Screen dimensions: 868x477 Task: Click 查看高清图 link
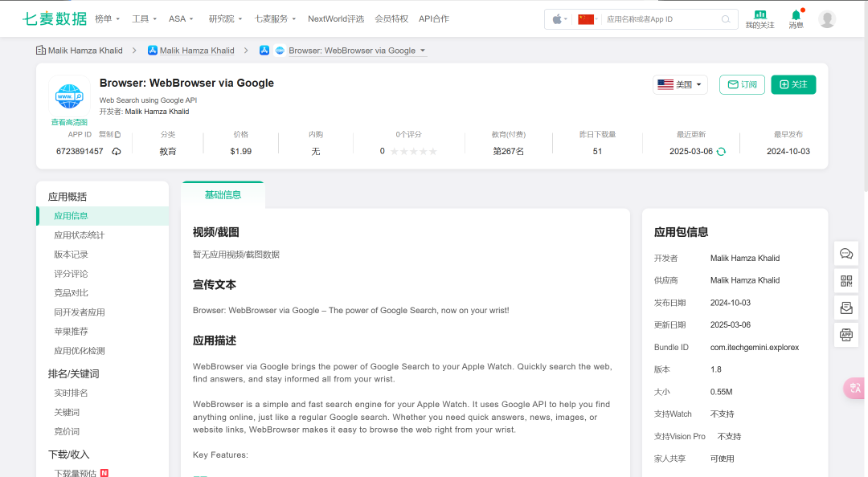pos(69,122)
